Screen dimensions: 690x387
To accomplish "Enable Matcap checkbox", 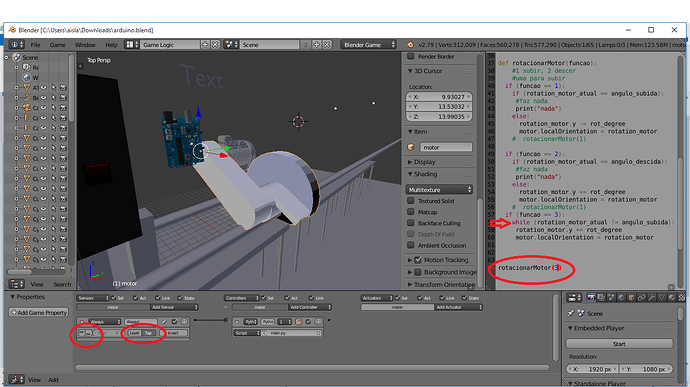I will click(x=411, y=212).
